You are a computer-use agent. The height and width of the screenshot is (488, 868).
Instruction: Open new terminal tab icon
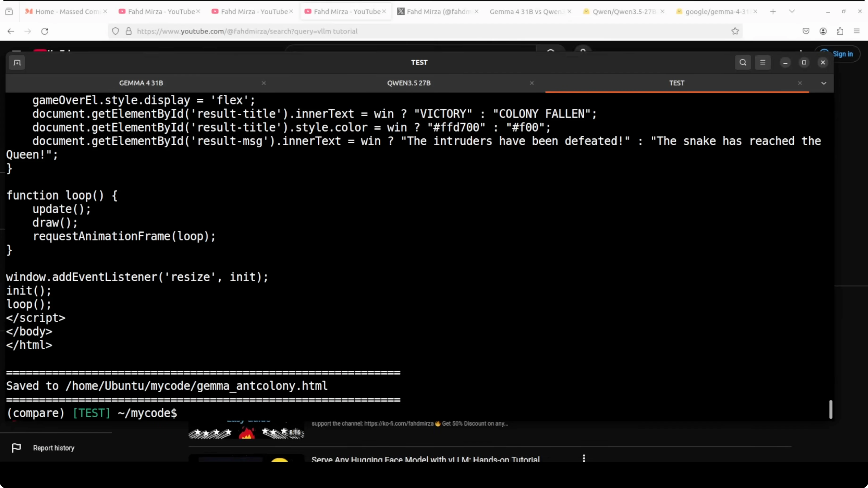tap(17, 63)
